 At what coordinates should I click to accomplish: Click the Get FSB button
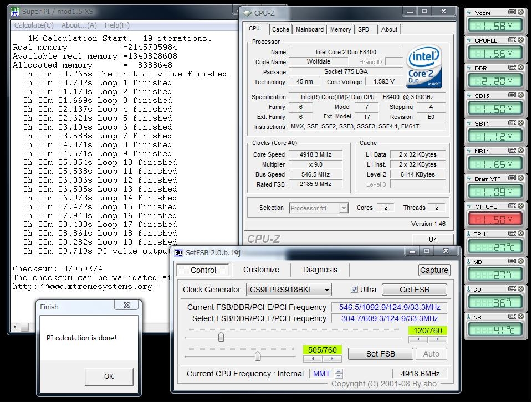pos(415,290)
